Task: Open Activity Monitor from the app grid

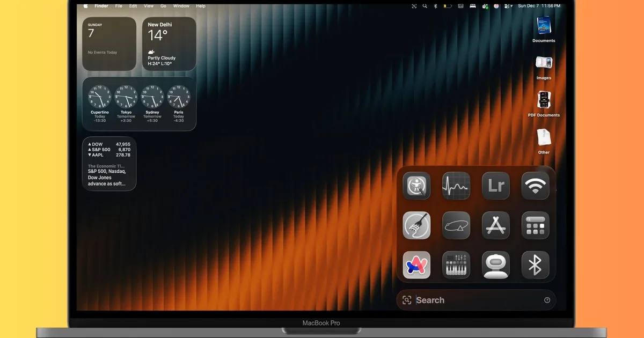Action: [x=456, y=186]
